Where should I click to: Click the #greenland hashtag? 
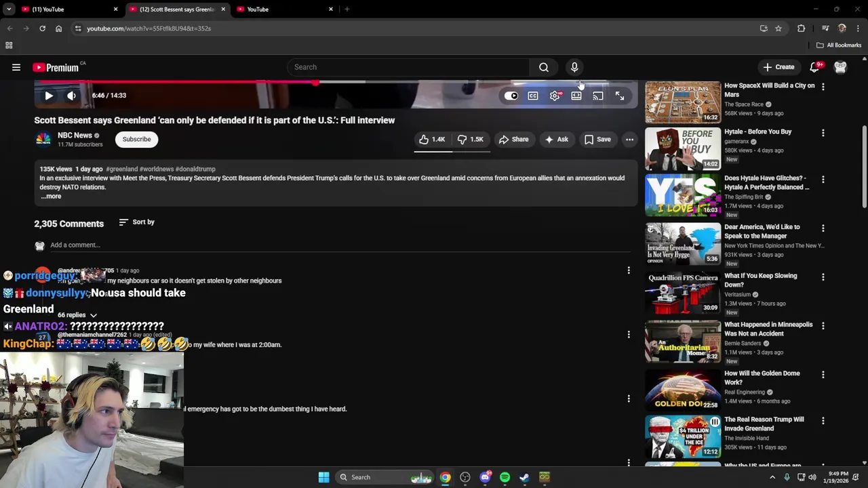coord(121,169)
